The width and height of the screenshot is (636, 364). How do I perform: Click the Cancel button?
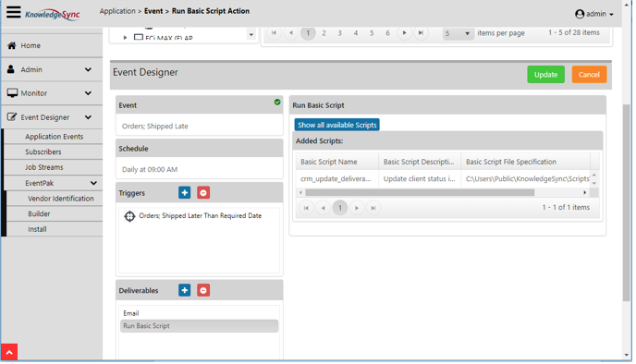tap(589, 75)
